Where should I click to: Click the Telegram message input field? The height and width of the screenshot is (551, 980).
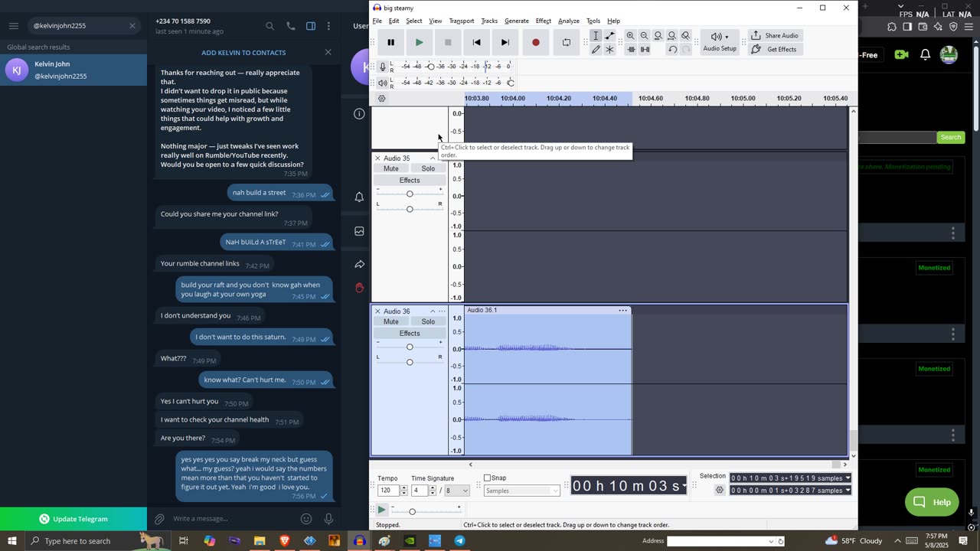pyautogui.click(x=234, y=519)
